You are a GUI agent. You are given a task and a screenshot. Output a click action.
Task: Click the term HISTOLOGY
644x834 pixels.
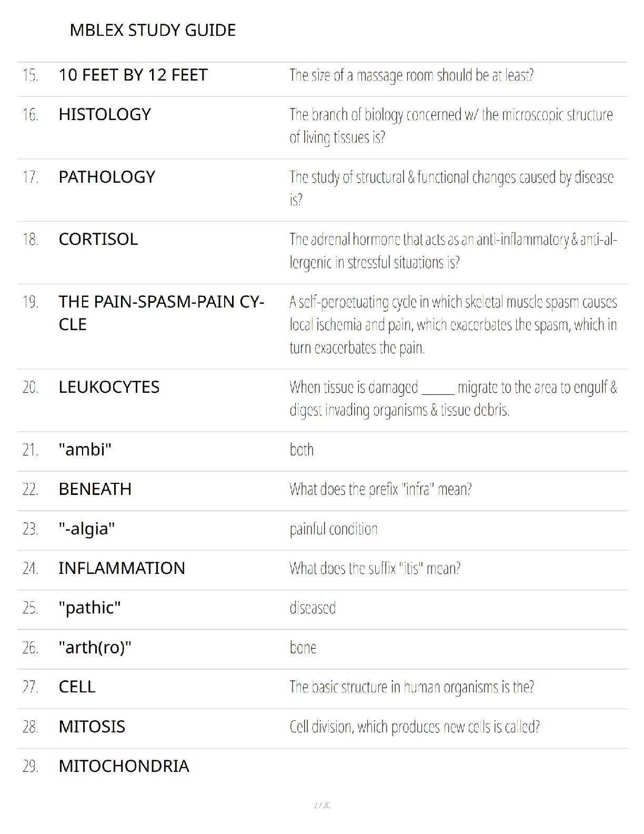[x=105, y=115]
